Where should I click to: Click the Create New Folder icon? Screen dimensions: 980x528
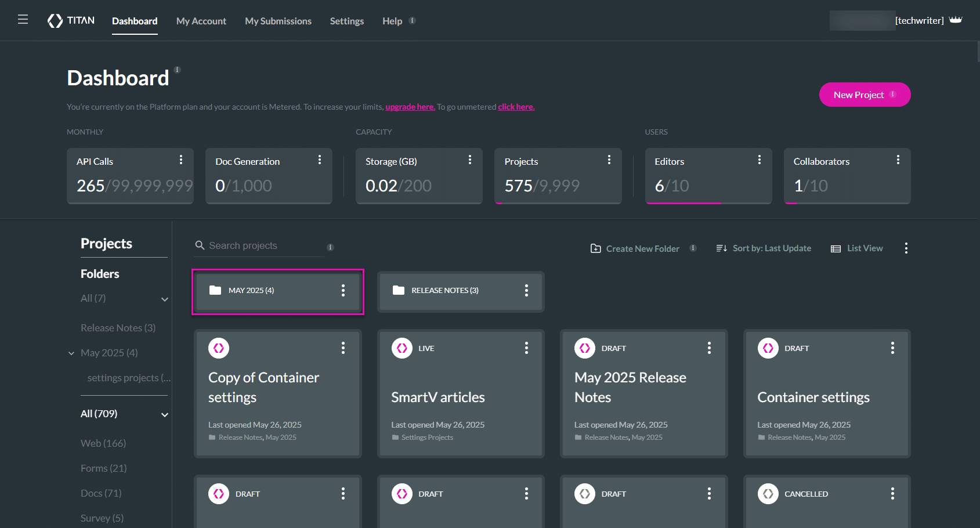(x=595, y=248)
